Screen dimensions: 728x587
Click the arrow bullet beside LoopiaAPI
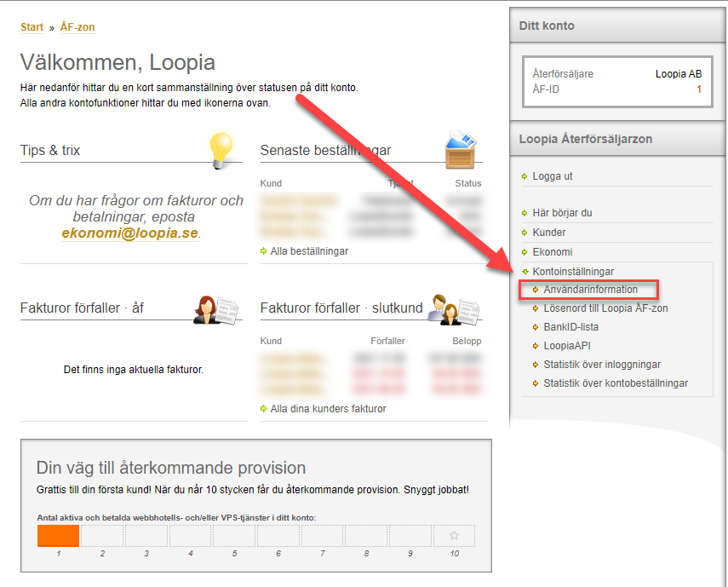[536, 346]
